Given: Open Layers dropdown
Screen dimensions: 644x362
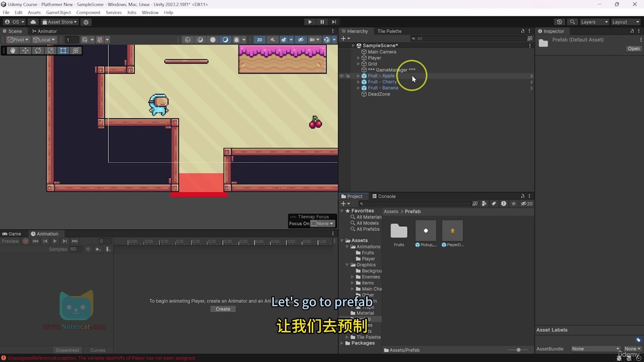Looking at the screenshot, I should (594, 22).
